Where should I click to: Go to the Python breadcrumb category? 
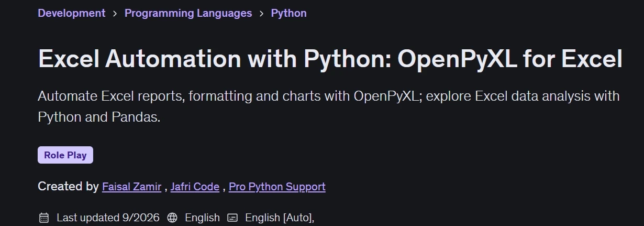[x=288, y=13]
